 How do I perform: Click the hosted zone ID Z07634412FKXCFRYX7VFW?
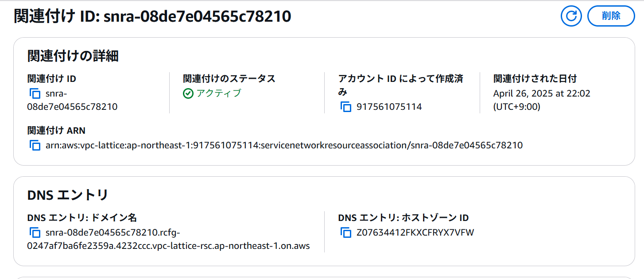coord(415,232)
